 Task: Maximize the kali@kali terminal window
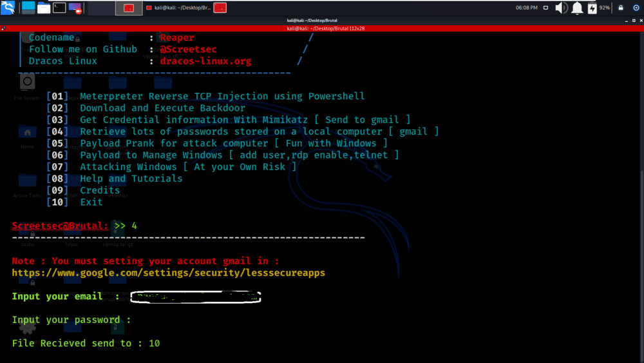tap(634, 21)
